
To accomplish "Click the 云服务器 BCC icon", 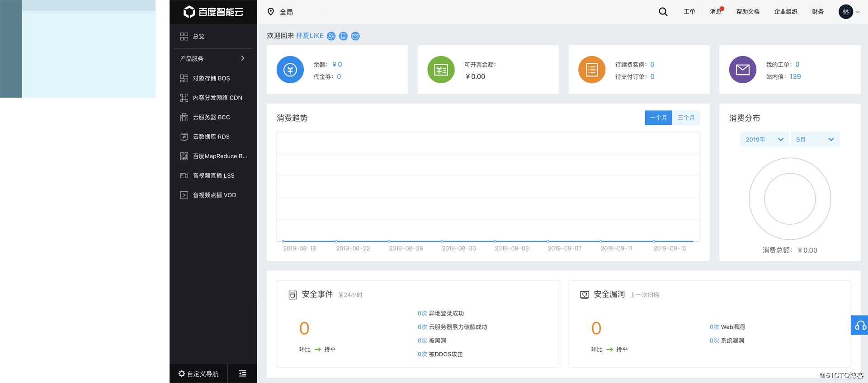I will [x=184, y=117].
